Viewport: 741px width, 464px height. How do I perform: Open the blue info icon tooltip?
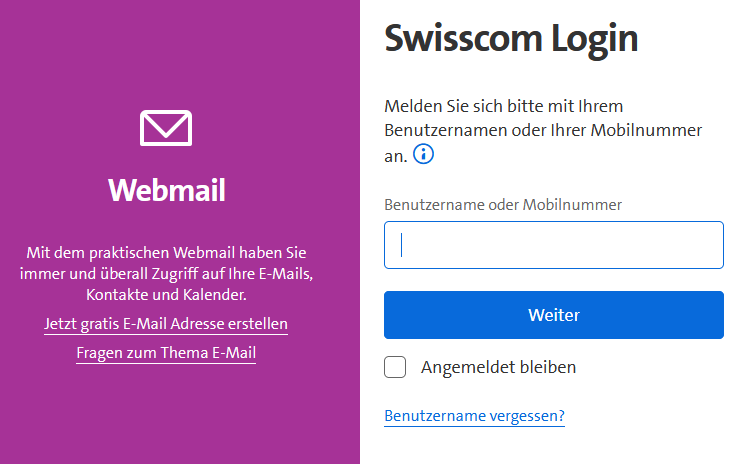point(424,154)
